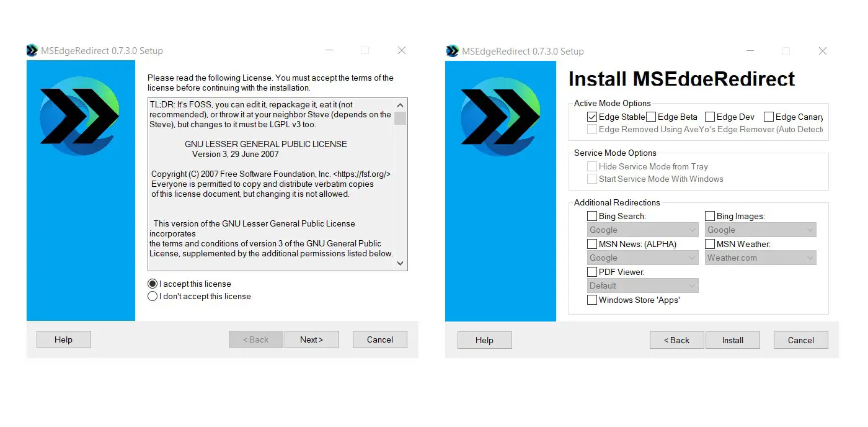Open the MSN Weather Weather.com dropdown
The height and width of the screenshot is (427, 868).
[761, 258]
